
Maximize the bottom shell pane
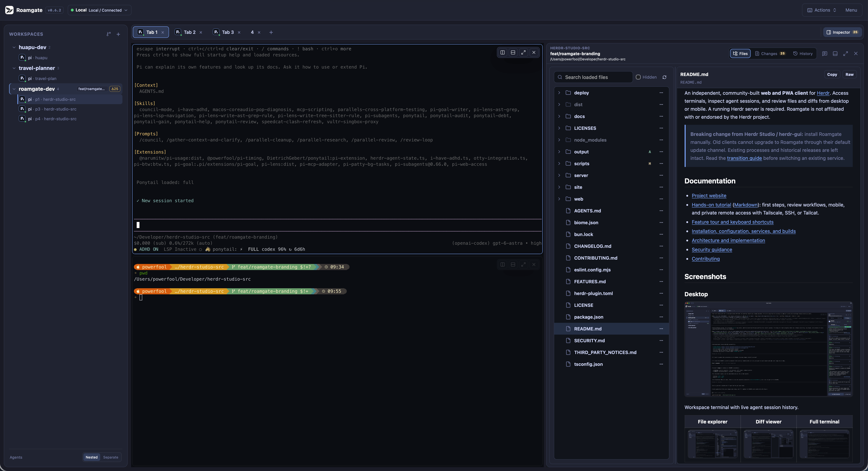(x=523, y=265)
